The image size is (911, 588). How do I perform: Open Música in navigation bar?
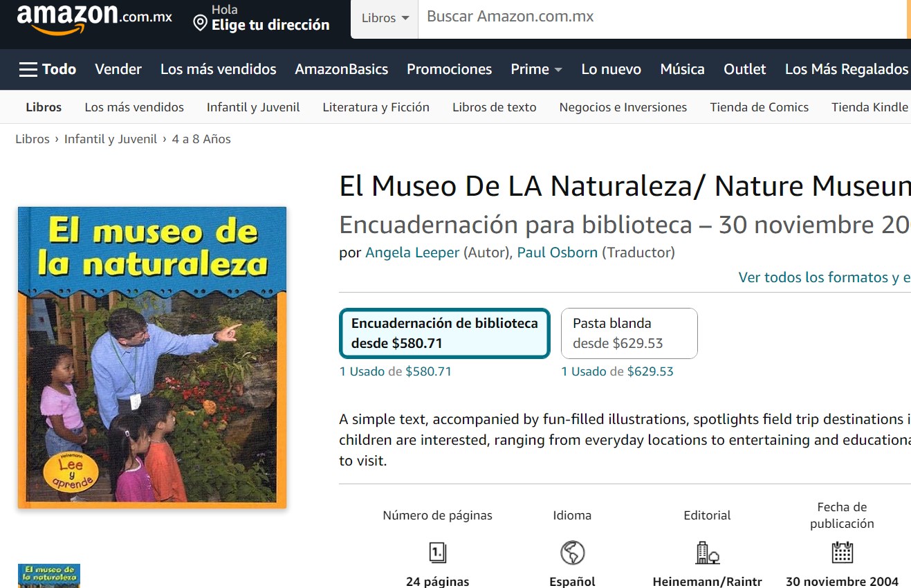(x=683, y=69)
